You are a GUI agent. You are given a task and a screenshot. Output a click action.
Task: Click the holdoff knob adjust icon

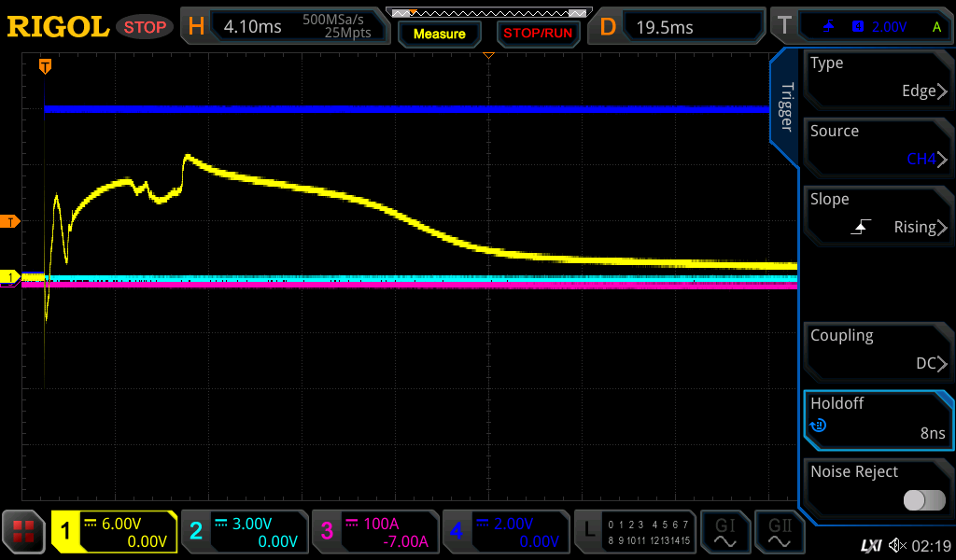pos(818,427)
